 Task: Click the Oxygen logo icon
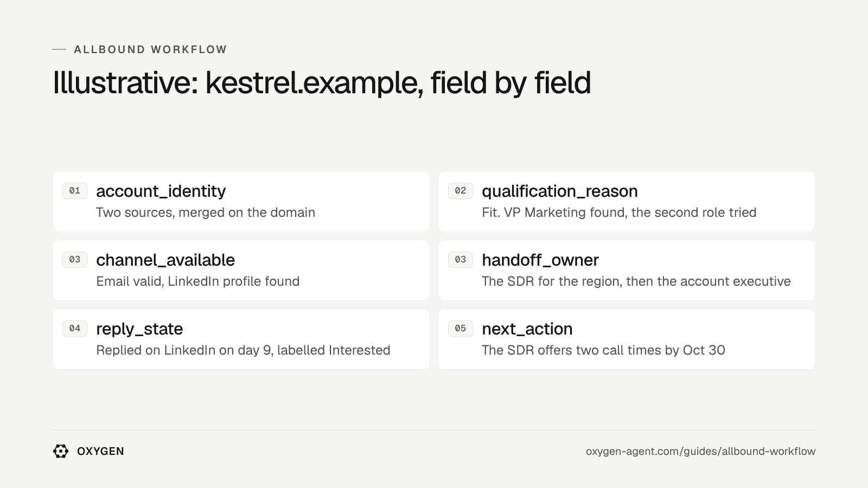[x=61, y=451]
